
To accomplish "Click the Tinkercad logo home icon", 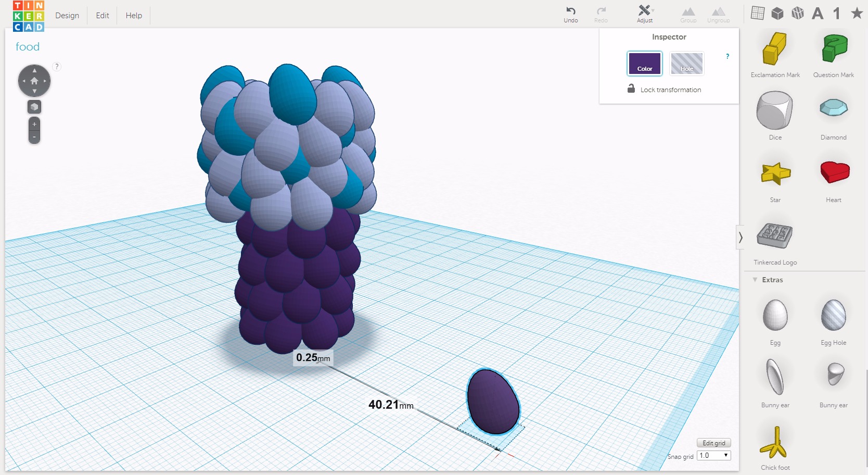I will click(x=29, y=16).
